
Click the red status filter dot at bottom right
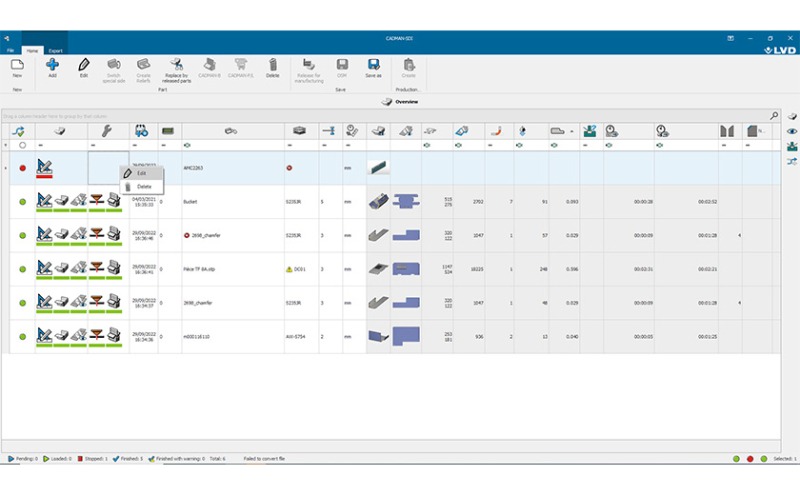[750, 458]
